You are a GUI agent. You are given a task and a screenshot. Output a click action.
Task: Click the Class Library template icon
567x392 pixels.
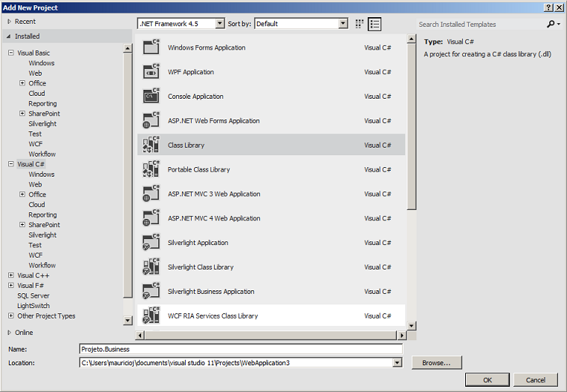pos(151,145)
